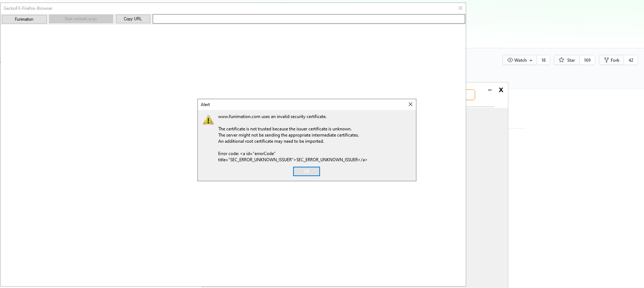
Task: Focus the URL address input field
Action: tap(309, 19)
